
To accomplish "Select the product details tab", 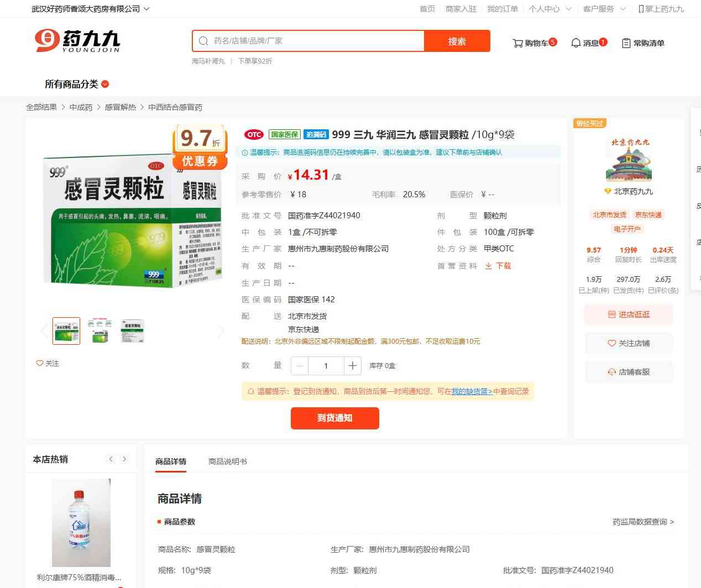I will 171,461.
